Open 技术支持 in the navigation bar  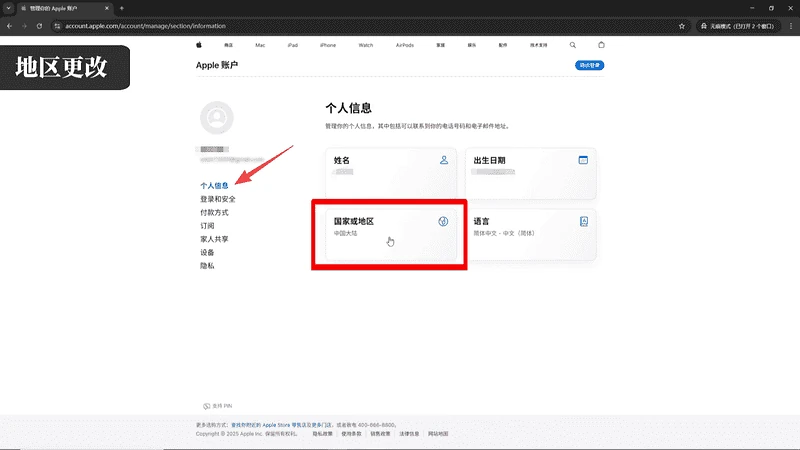pyautogui.click(x=538, y=45)
